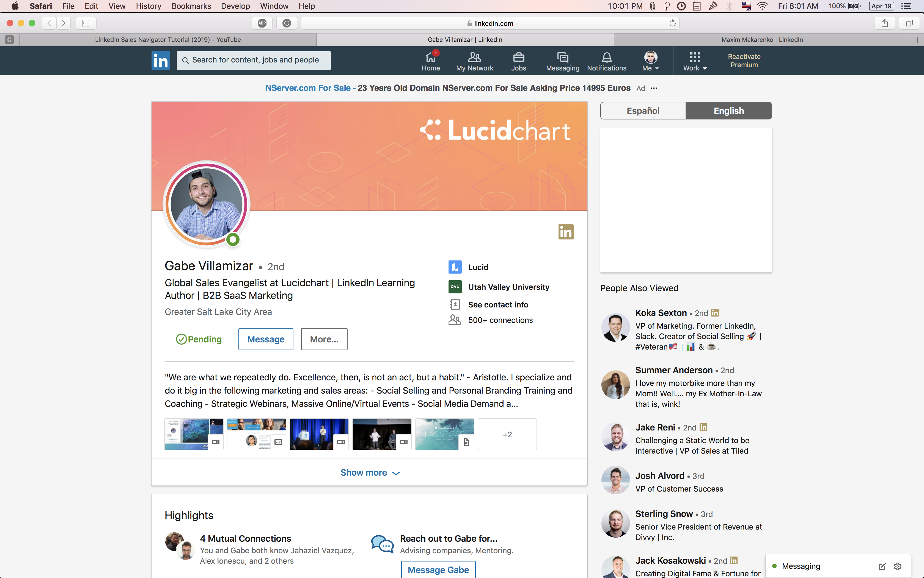Image resolution: width=924 pixels, height=578 pixels.
Task: Open My Network icon
Action: coord(475,61)
